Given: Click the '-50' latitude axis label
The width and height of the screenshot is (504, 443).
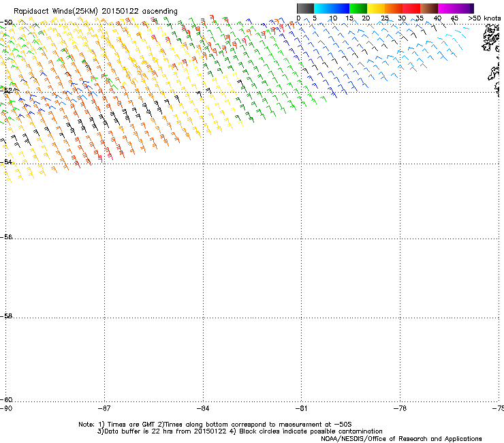Looking at the screenshot, I should (x=6, y=22).
